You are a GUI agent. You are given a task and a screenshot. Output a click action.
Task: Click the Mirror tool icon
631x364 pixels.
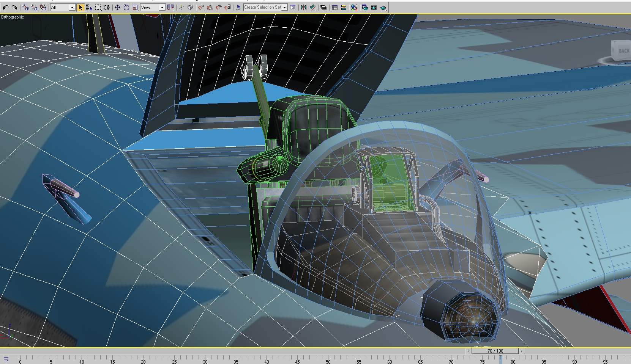(x=303, y=7)
